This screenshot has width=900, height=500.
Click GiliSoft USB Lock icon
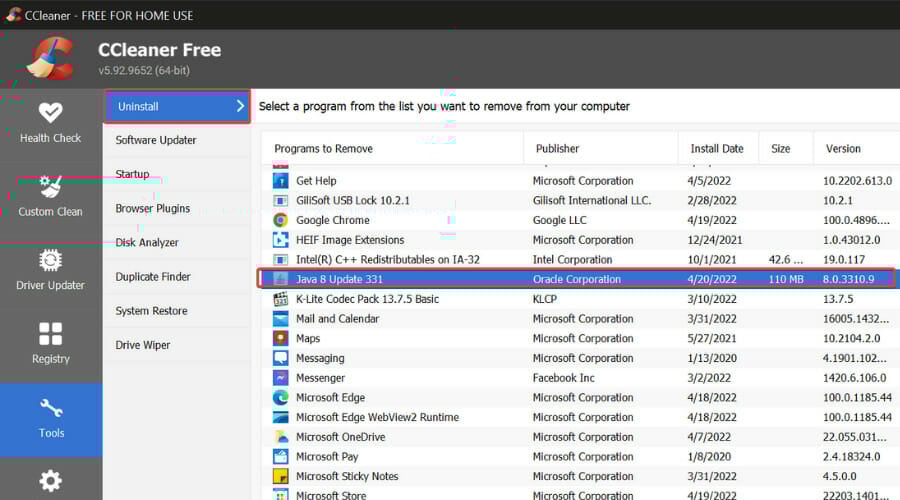click(x=280, y=200)
